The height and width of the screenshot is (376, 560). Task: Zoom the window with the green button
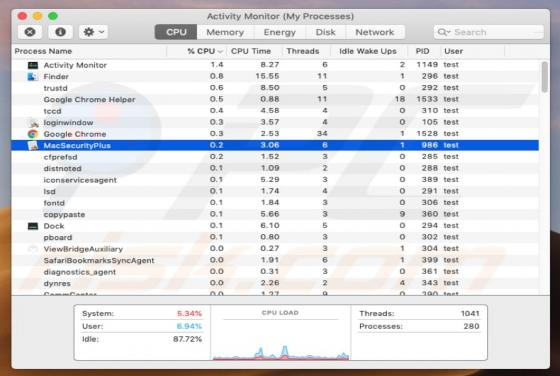53,16
